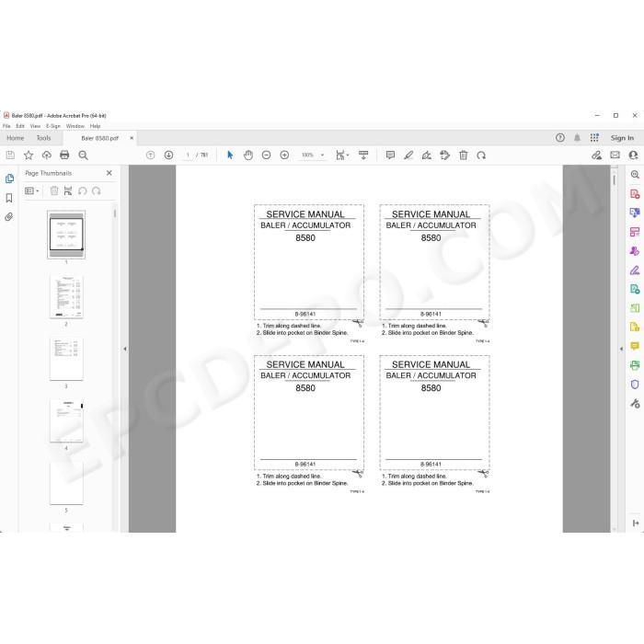The height and width of the screenshot is (644, 644).
Task: Add a sticky note comment
Action: (x=390, y=155)
